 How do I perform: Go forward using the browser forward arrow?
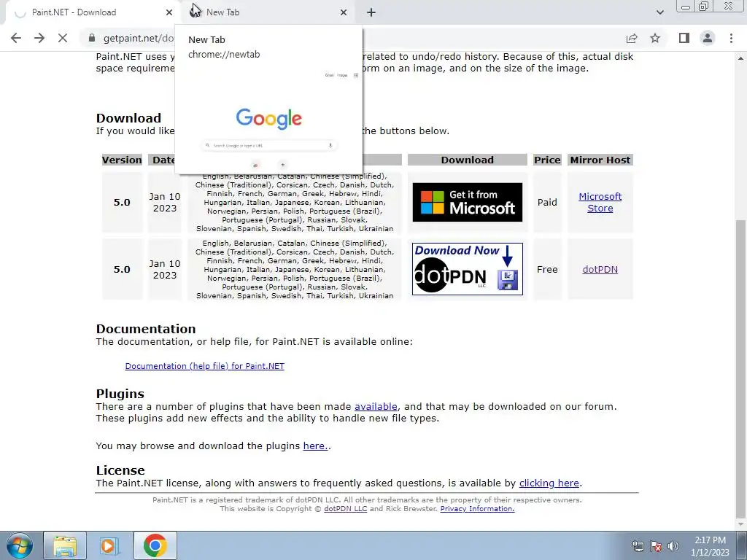tap(39, 38)
